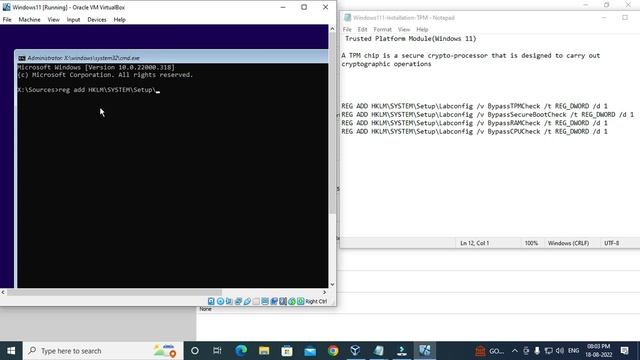Open File Explorer from the taskbar
Image resolution: width=640 pixels, height=360 pixels.
(264, 351)
